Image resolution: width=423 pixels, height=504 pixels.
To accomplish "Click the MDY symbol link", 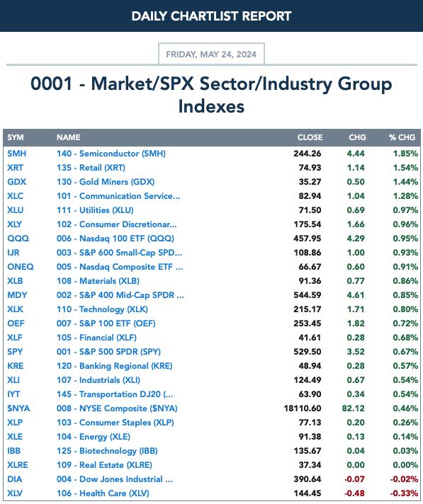I will (x=17, y=294).
